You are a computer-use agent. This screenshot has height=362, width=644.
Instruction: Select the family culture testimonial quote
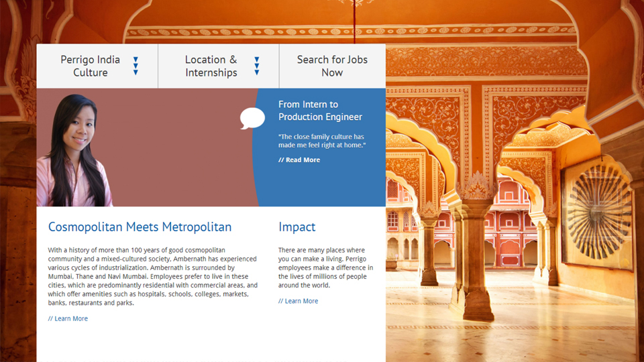pyautogui.click(x=321, y=141)
